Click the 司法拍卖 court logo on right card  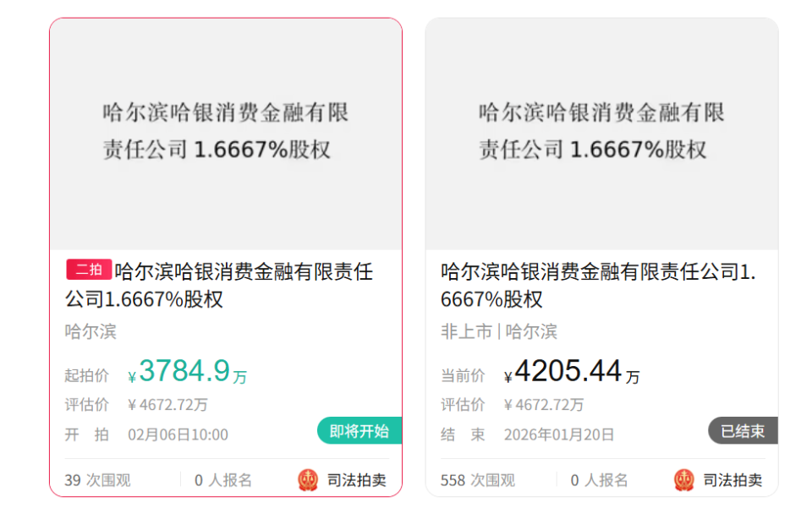[683, 480]
